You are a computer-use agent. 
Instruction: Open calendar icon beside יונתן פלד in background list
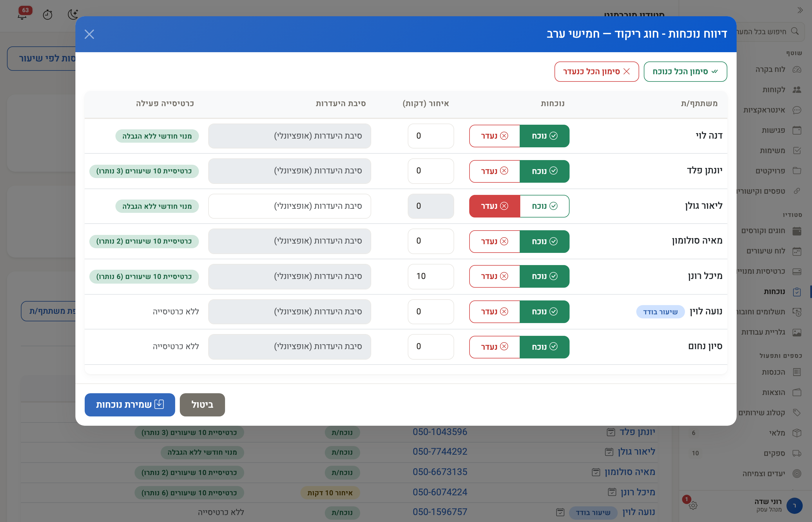coord(611,432)
